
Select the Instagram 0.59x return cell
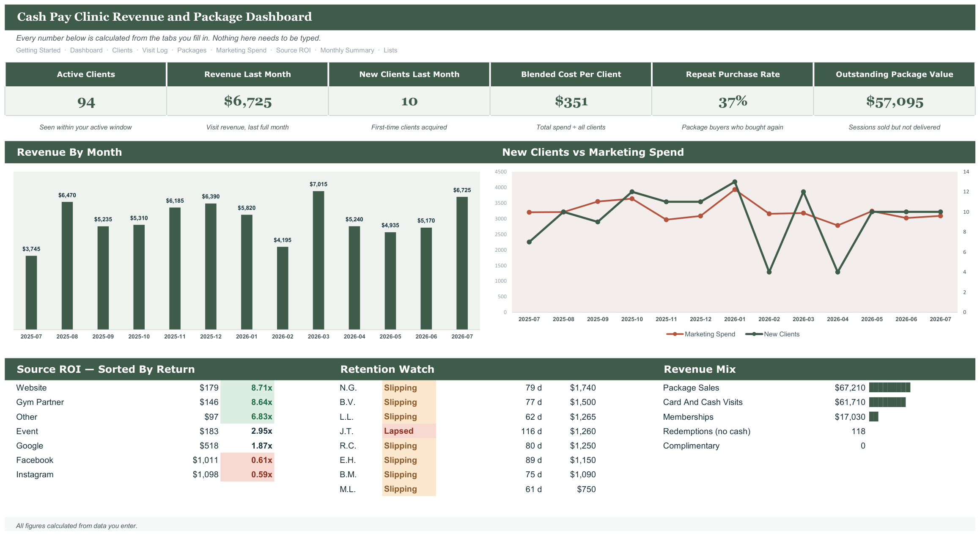[x=247, y=474]
